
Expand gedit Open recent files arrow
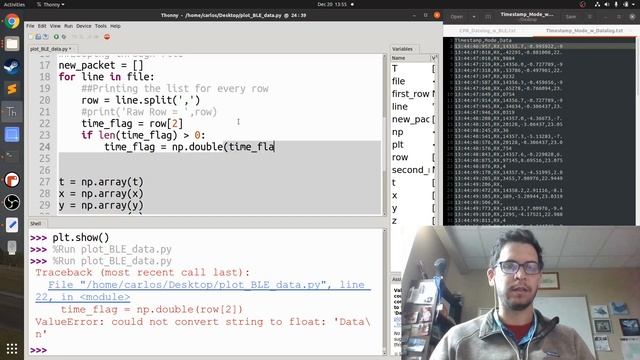pos(474,17)
